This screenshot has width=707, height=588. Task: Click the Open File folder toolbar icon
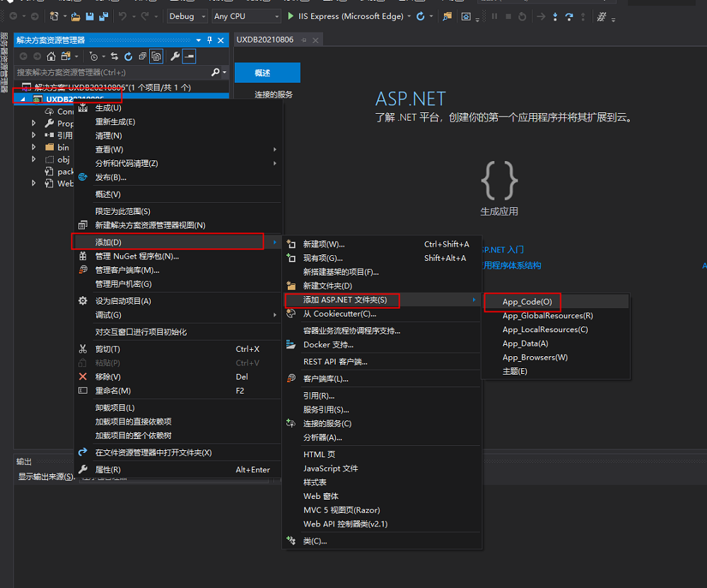76,16
